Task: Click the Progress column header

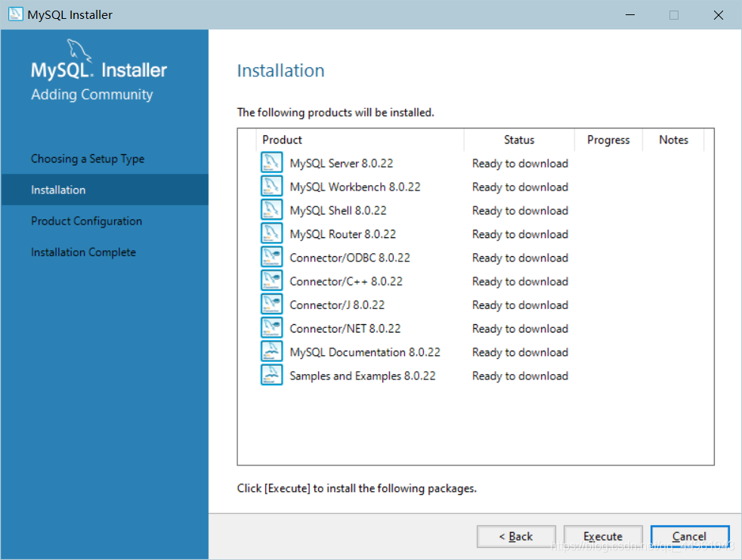Action: click(608, 140)
